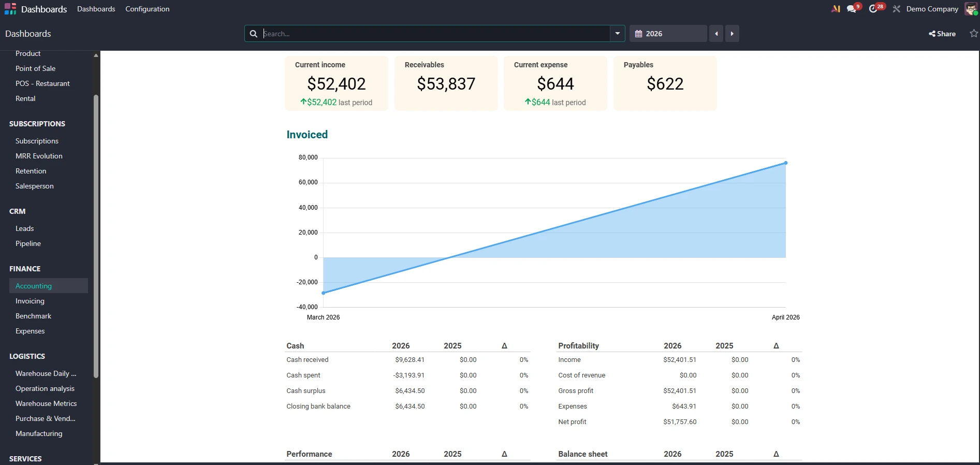Open the 2026 period selector
980x465 pixels.
coord(668,34)
